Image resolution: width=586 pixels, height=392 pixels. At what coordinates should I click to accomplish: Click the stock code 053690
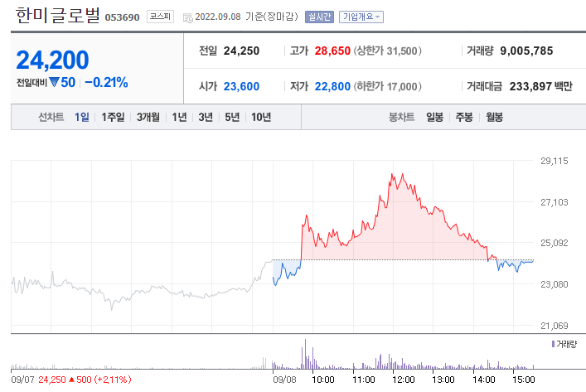coord(122,17)
